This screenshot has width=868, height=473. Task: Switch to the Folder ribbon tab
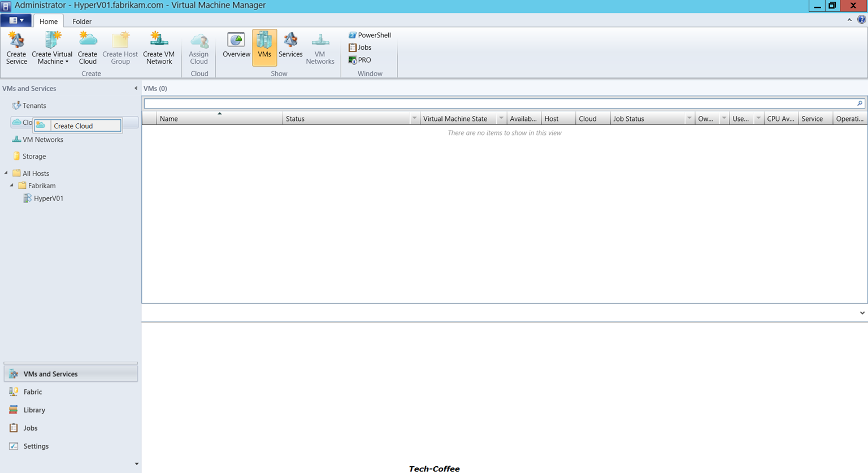point(82,21)
